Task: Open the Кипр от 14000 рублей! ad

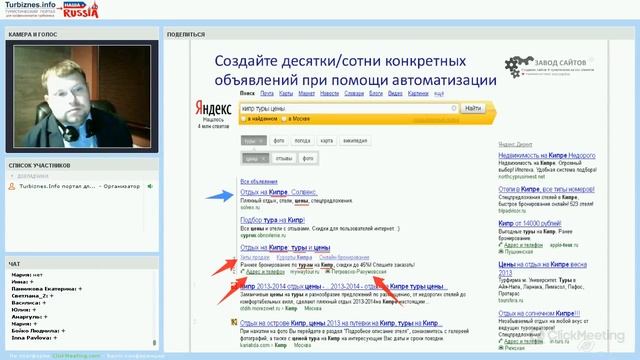Action: click(x=529, y=224)
